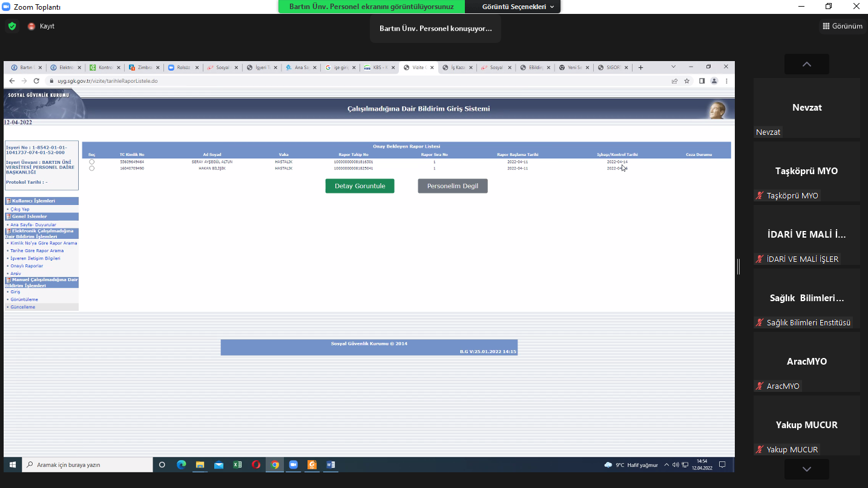This screenshot has width=868, height=488.
Task: Switch to the SIGOR browser tab
Action: pos(613,68)
